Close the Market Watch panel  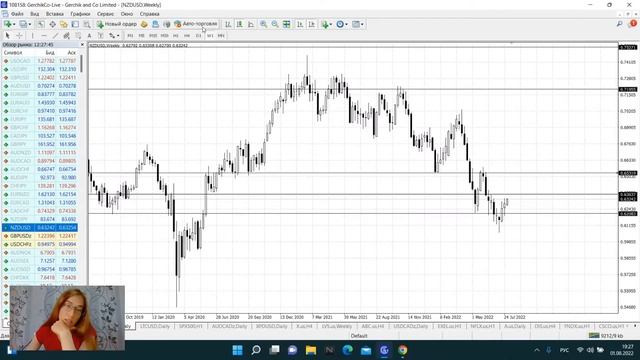click(x=82, y=44)
